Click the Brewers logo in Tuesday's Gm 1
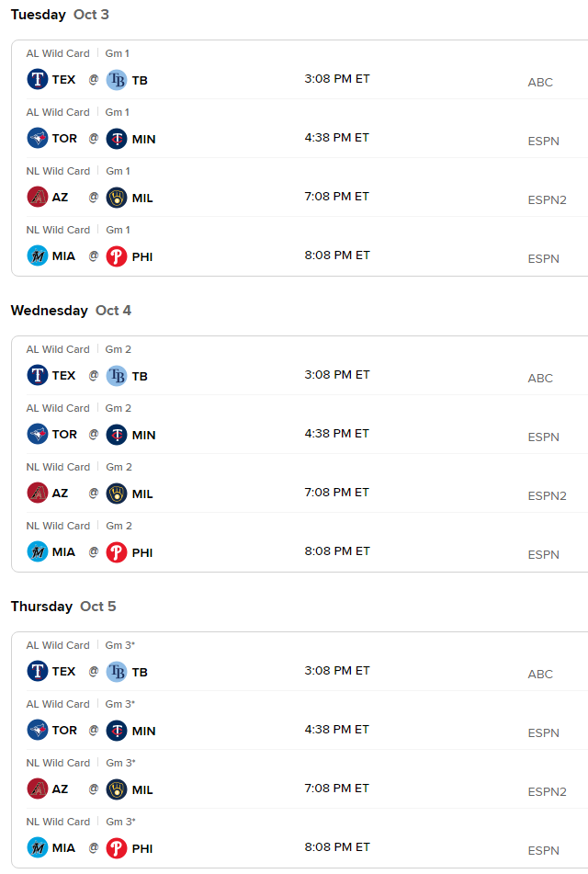588x874 pixels. [117, 198]
